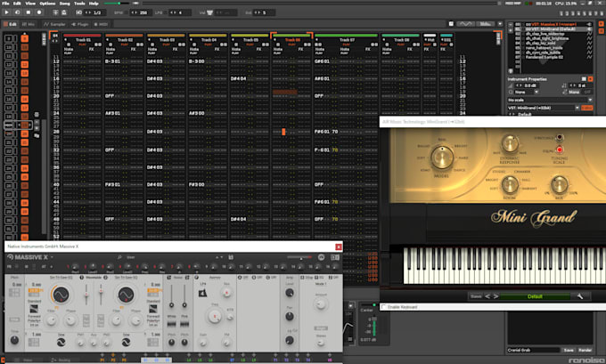Open the Options menu
This screenshot has width=606, height=364.
click(x=47, y=3)
